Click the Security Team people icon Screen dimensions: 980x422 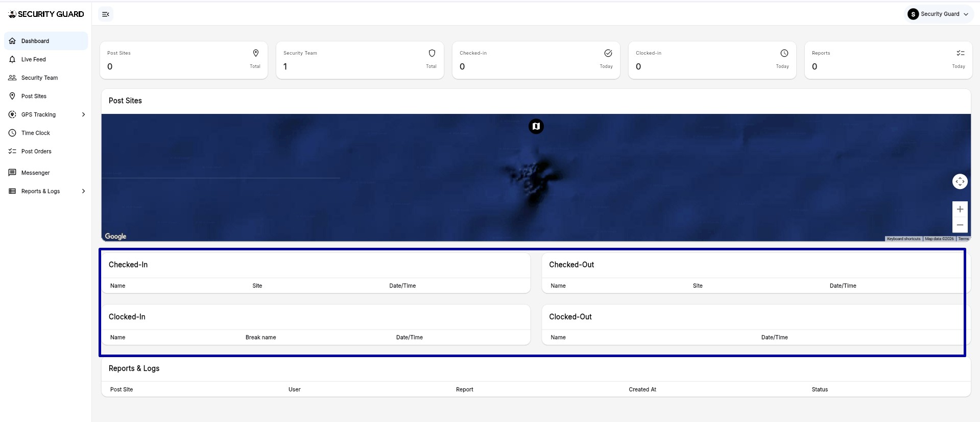12,78
